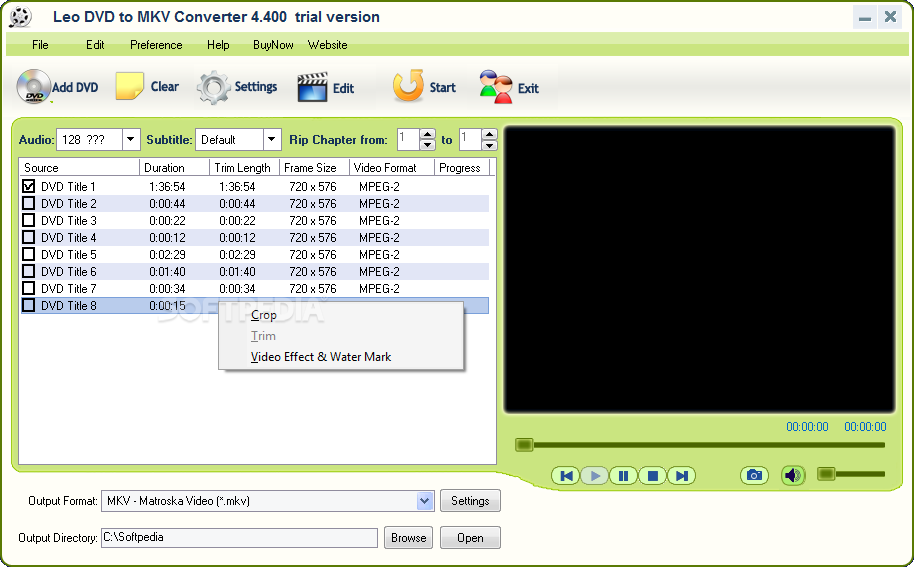Open the Preference menu
This screenshot has width=914, height=567.
point(156,45)
